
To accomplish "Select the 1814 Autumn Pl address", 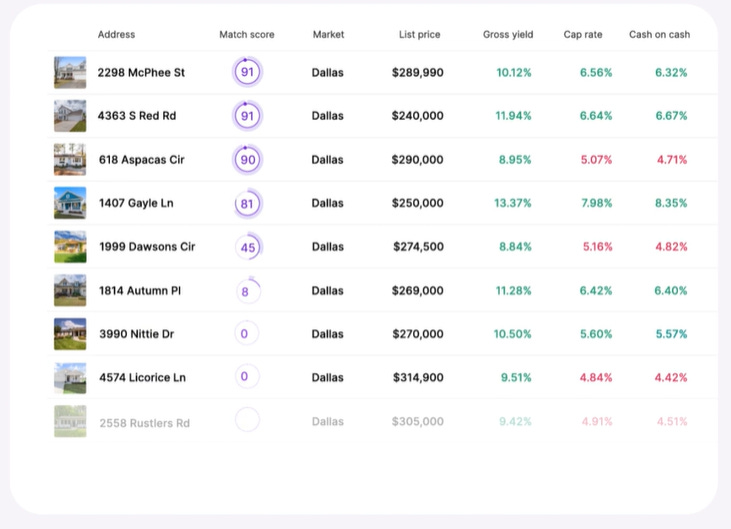I will tap(140, 291).
